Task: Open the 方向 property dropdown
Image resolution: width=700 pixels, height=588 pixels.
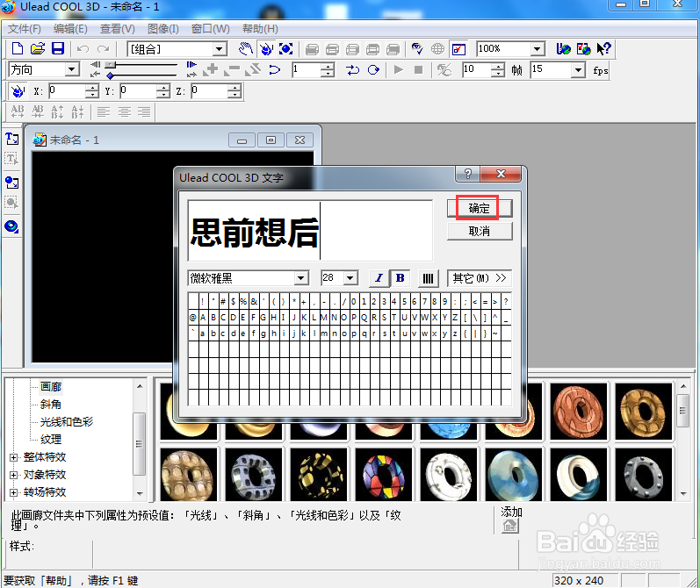Action: [x=71, y=69]
